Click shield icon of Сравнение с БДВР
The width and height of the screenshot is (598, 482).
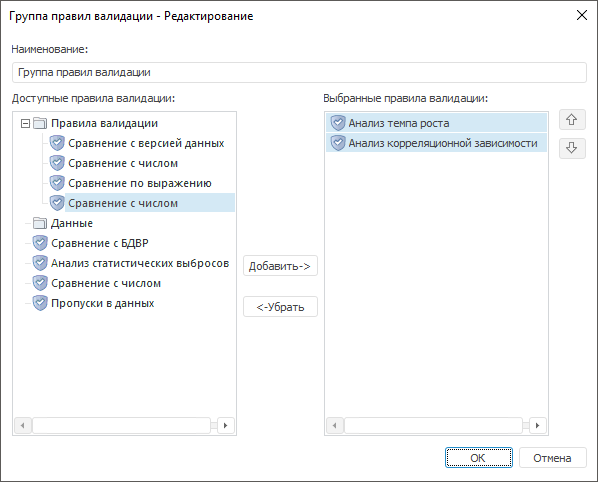(x=40, y=243)
